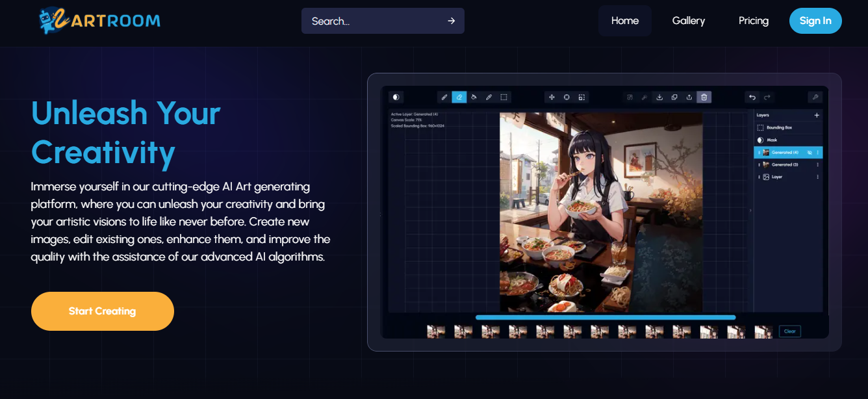Select the Generated (4) layer name
This screenshot has width=868, height=399.
[x=785, y=152]
